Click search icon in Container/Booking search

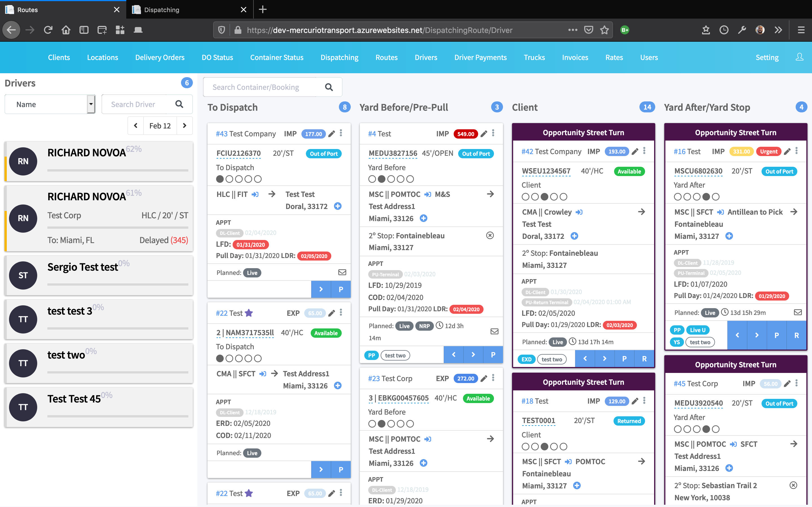pyautogui.click(x=329, y=87)
